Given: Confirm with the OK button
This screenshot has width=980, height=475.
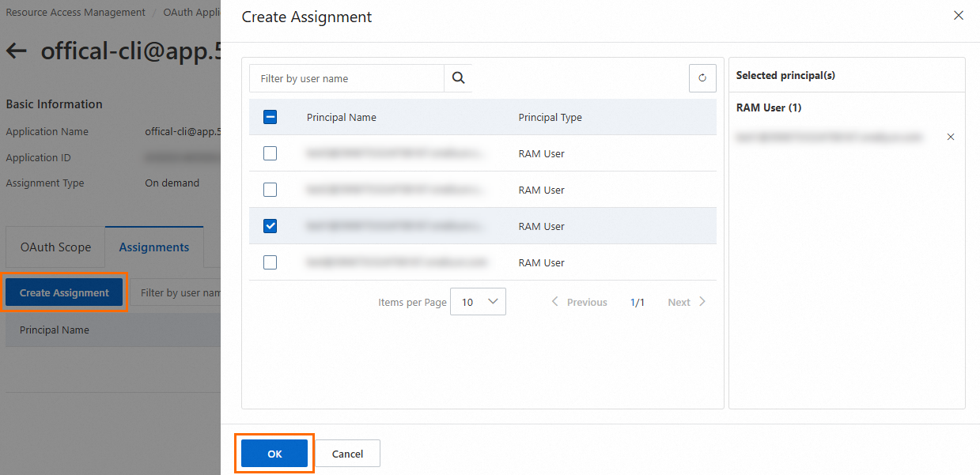Looking at the screenshot, I should 274,454.
